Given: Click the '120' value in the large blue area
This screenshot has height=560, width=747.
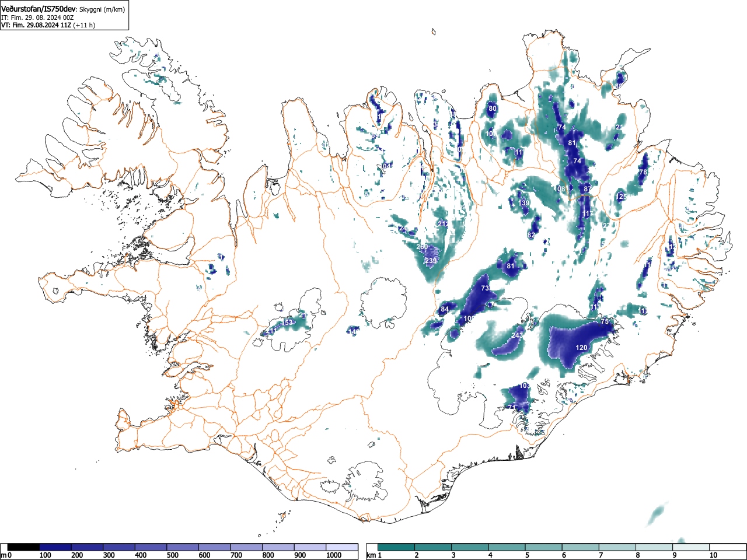Looking at the screenshot, I should 582,348.
